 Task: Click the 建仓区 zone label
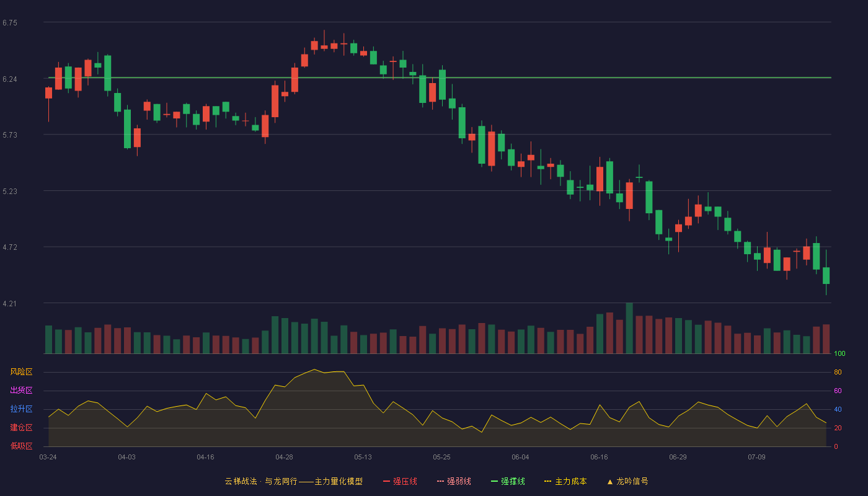click(x=21, y=428)
